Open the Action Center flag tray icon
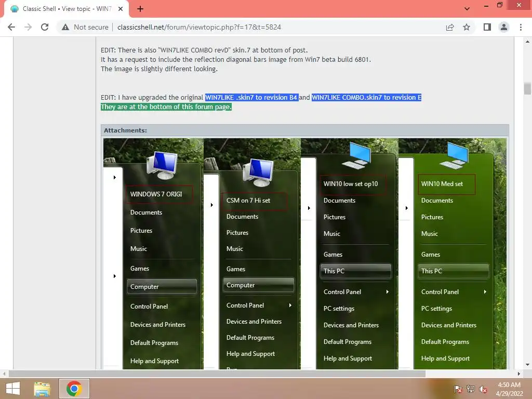Screen dimensions: 532x399 458,389
